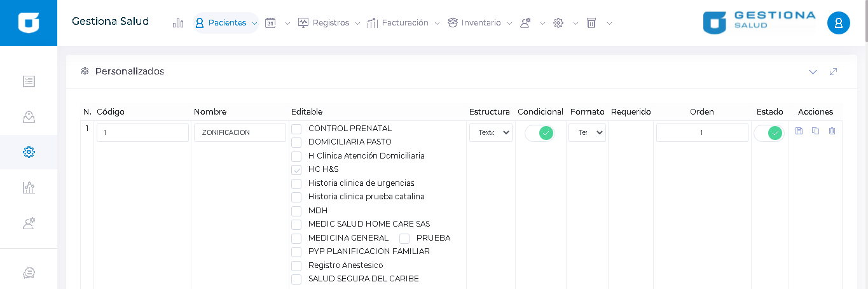This screenshot has height=289, width=868.
Task: Open the chat messages icon in sidebar
Action: tap(29, 272)
